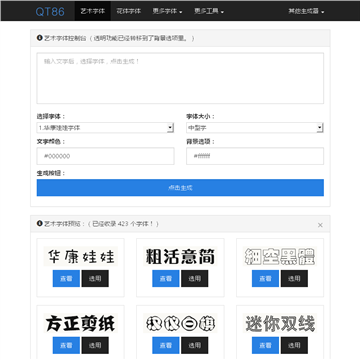The width and height of the screenshot is (360, 360).
Task: Click 选用 under the 方正剪纸 font
Action: pyautogui.click(x=95, y=345)
